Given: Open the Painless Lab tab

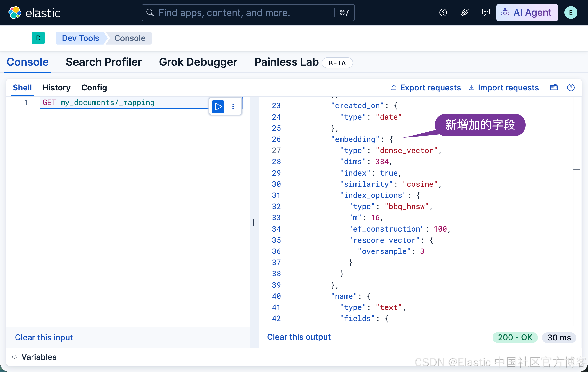Looking at the screenshot, I should click(286, 62).
